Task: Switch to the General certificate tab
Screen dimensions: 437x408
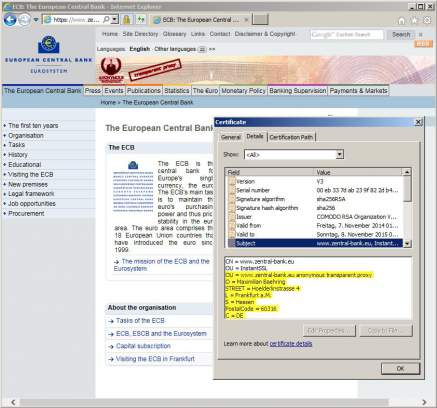Action: (x=231, y=137)
